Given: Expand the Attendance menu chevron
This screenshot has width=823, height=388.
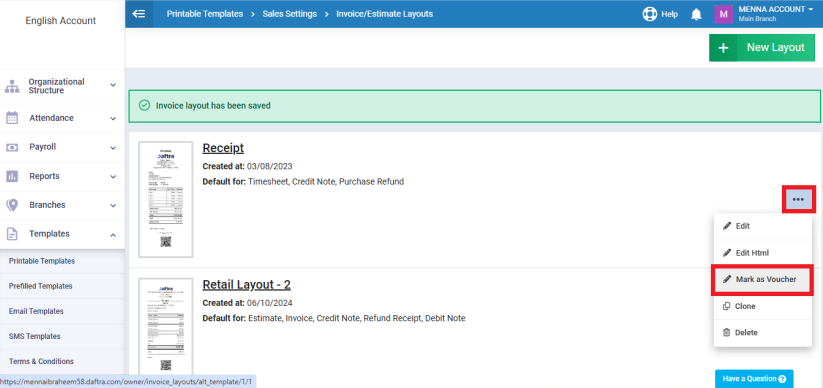Looking at the screenshot, I should point(113,118).
